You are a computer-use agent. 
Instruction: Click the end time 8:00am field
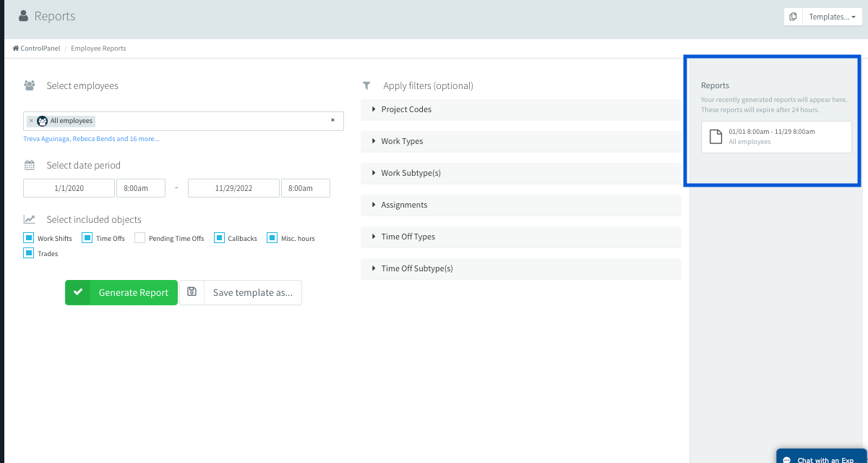click(306, 188)
